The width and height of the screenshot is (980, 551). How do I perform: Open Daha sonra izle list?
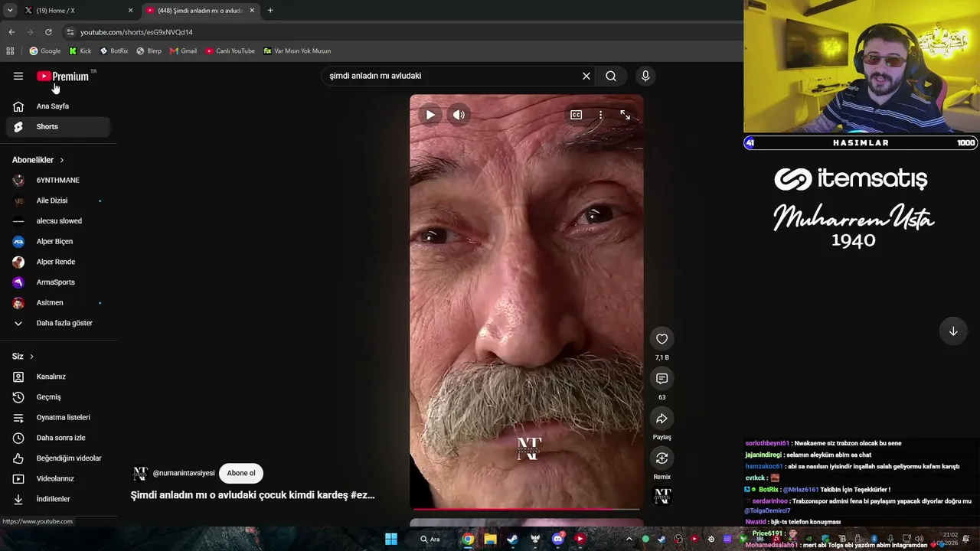pos(58,438)
